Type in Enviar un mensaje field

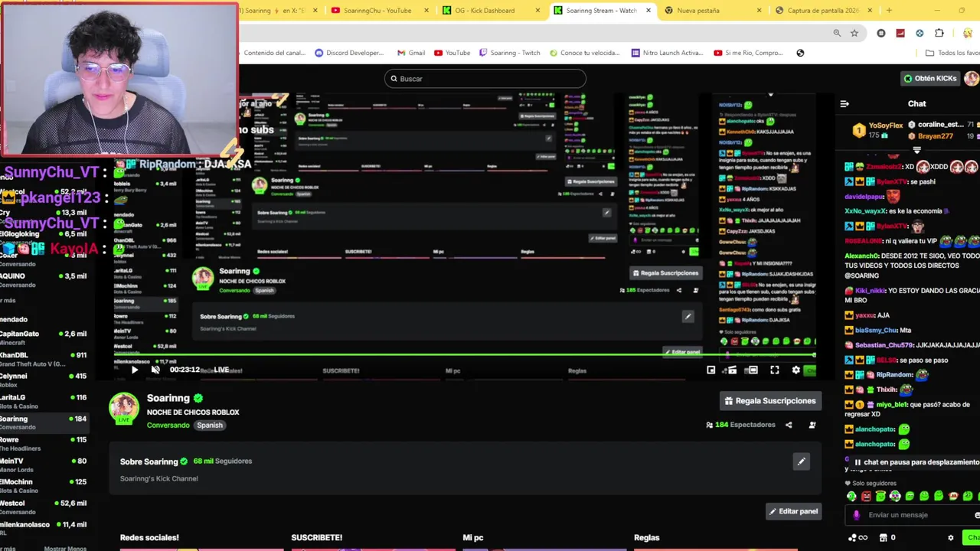pos(911,515)
